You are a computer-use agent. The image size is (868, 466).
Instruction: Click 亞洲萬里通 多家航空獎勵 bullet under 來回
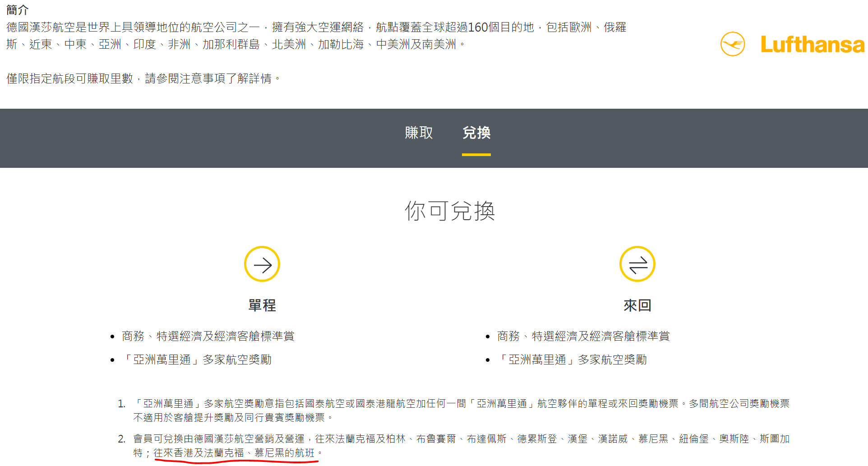(572, 360)
